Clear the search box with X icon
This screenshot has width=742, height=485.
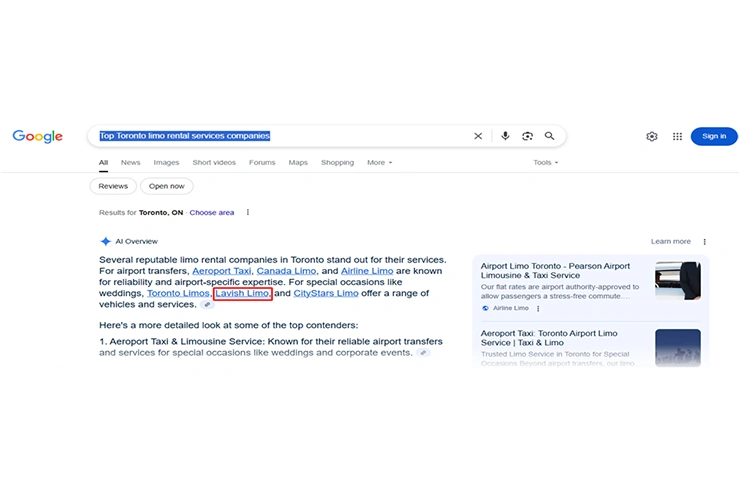click(478, 136)
